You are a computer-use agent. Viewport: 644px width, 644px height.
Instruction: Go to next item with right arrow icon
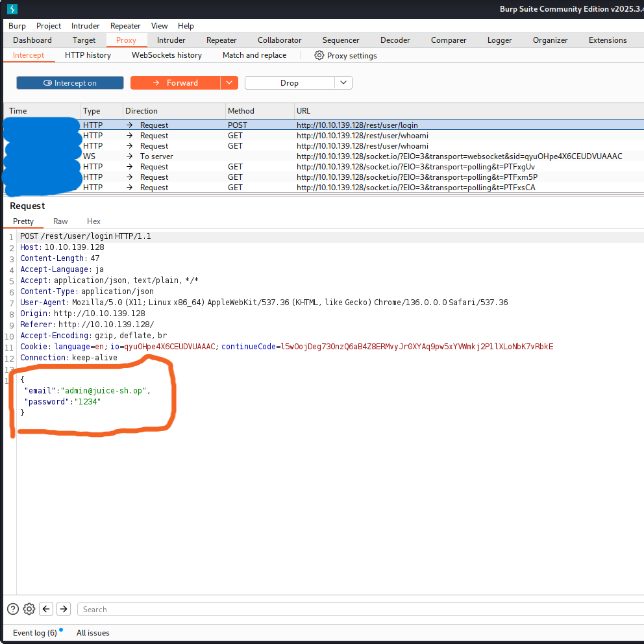tap(63, 609)
